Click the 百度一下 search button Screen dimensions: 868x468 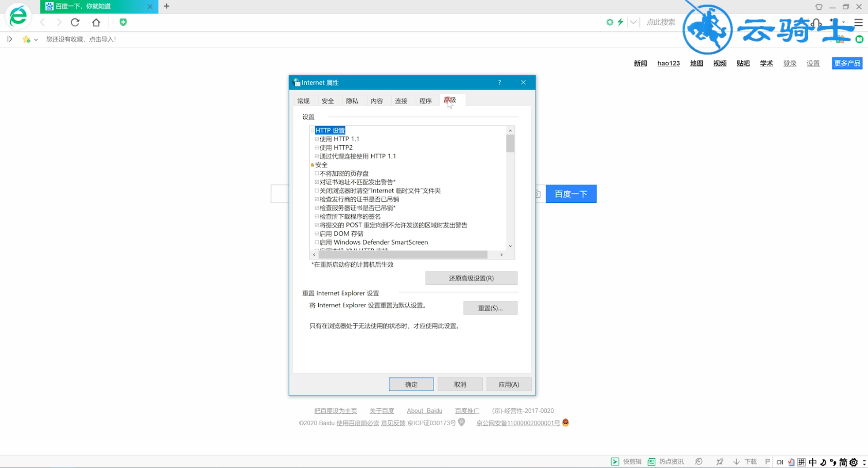point(571,194)
